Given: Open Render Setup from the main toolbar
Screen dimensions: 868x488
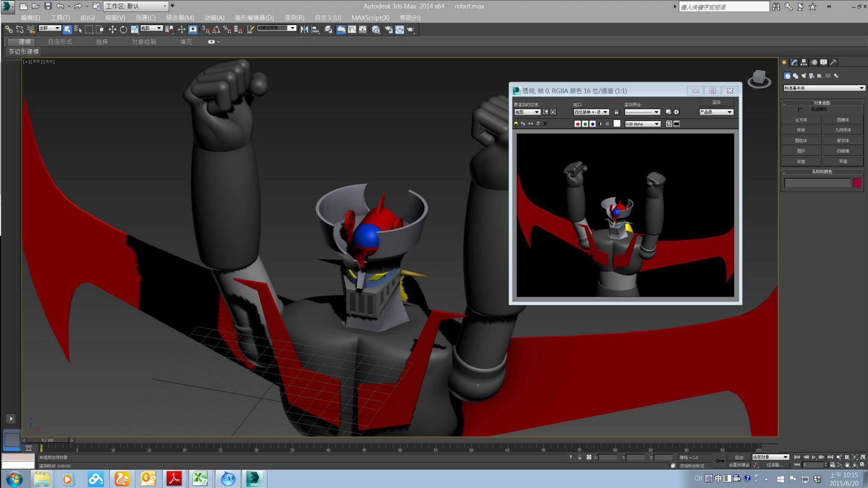Looking at the screenshot, I should tap(389, 29).
